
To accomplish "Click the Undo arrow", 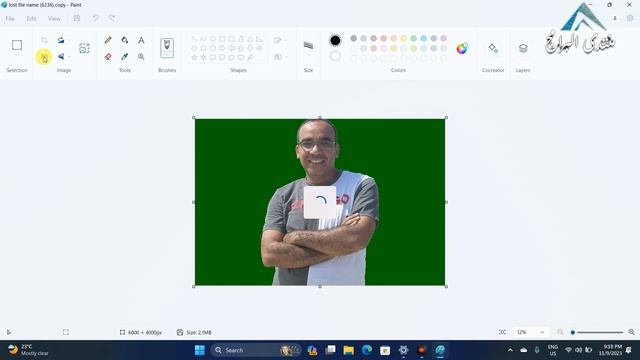I will tap(95, 18).
